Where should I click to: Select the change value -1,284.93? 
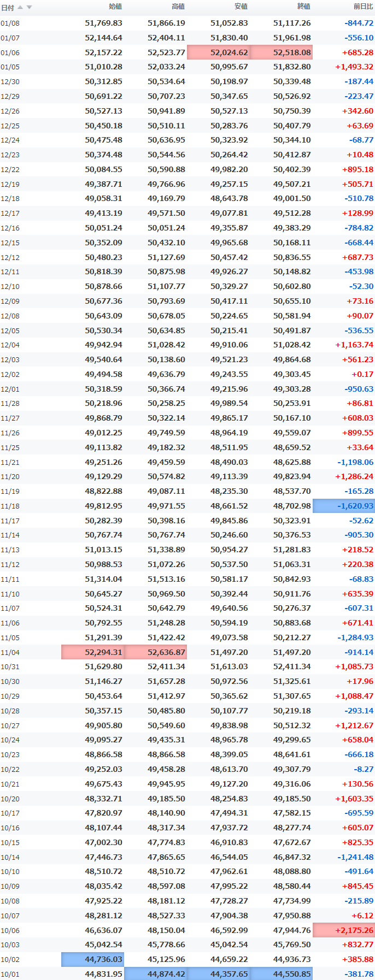click(355, 638)
